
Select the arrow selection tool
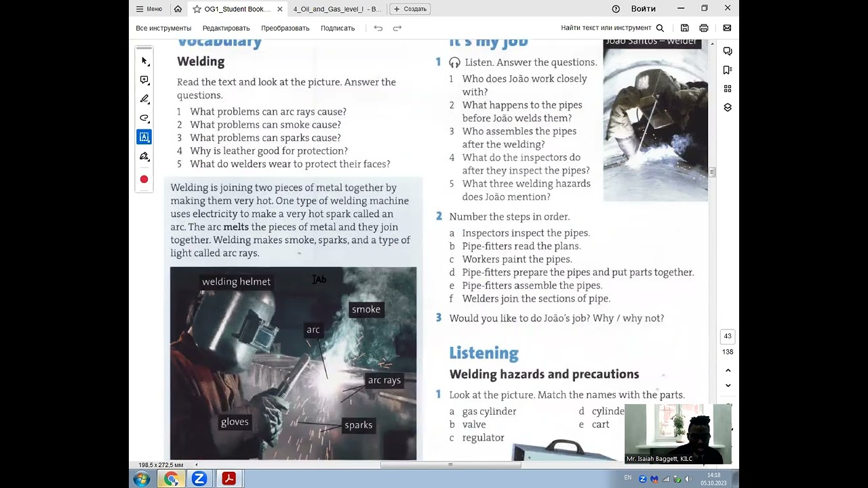tap(144, 61)
